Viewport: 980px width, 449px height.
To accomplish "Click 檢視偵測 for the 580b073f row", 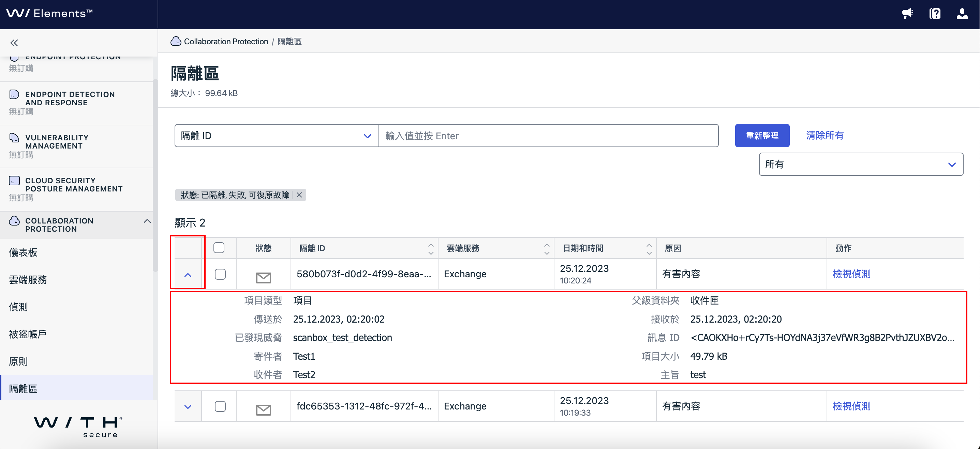I will coord(851,274).
